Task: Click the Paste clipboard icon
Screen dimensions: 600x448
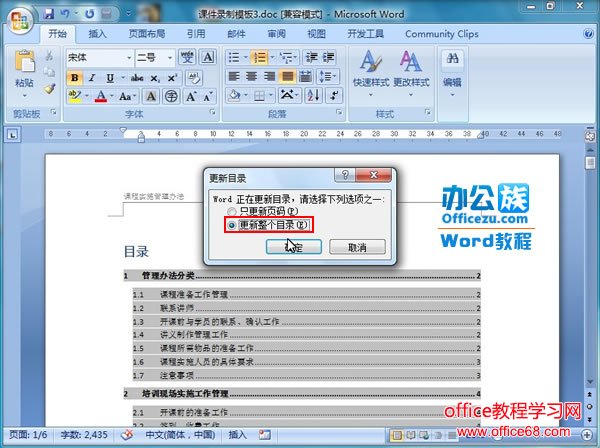Action: (24, 61)
